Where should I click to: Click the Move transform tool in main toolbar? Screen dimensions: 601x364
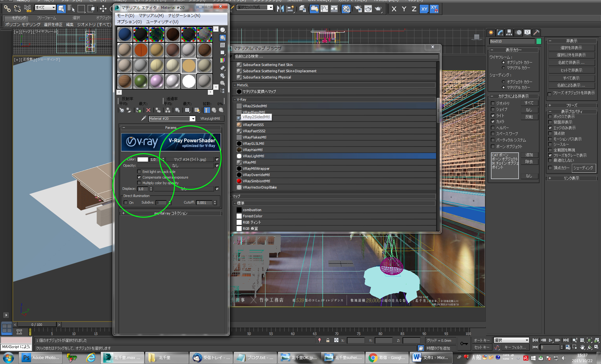pos(103,8)
